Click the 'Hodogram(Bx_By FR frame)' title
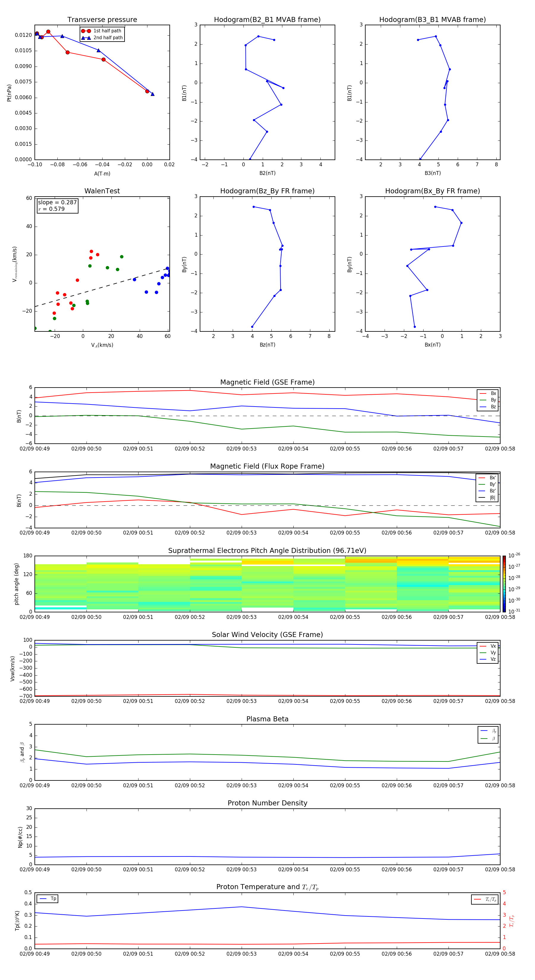Image resolution: width=535 pixels, height=980 pixels. click(432, 191)
